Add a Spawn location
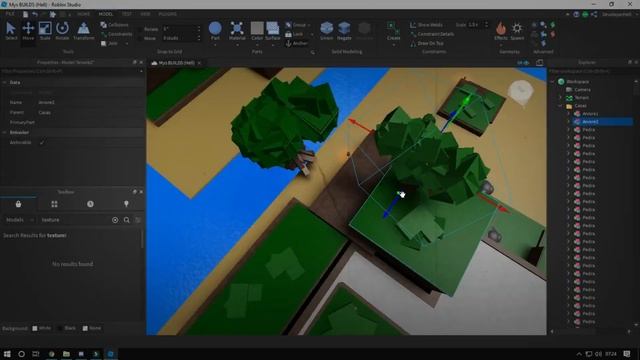 click(x=517, y=31)
